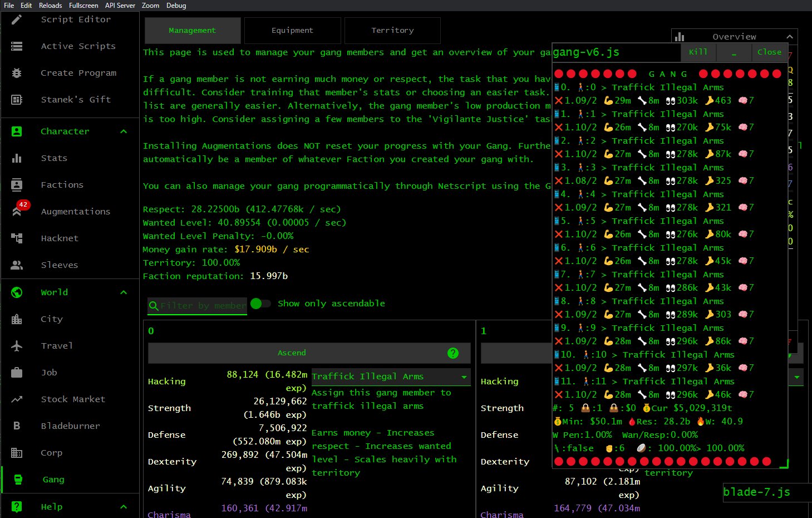Image resolution: width=812 pixels, height=518 pixels.
Task: Click the Active Scripts list icon
Action: [x=17, y=46]
